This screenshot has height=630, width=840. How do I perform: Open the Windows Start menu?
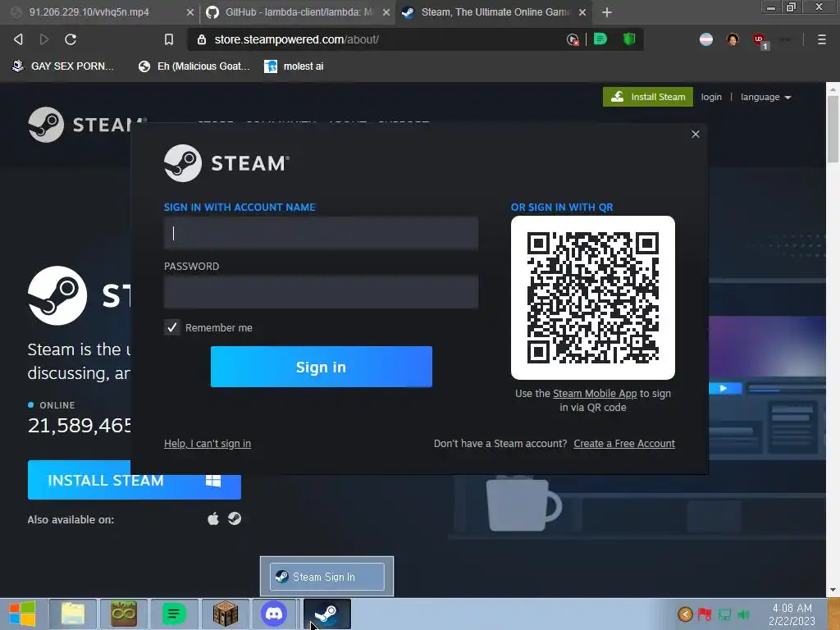point(22,614)
